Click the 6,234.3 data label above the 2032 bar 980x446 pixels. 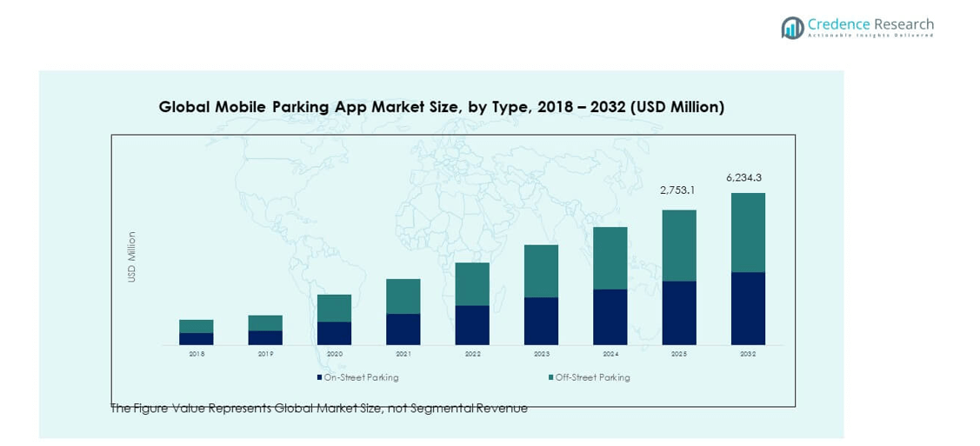coord(743,177)
